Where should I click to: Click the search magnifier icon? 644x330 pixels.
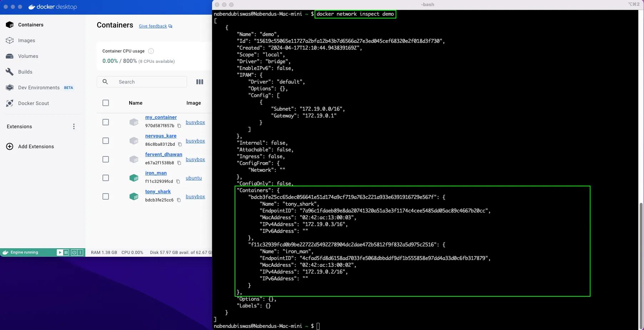pos(105,82)
